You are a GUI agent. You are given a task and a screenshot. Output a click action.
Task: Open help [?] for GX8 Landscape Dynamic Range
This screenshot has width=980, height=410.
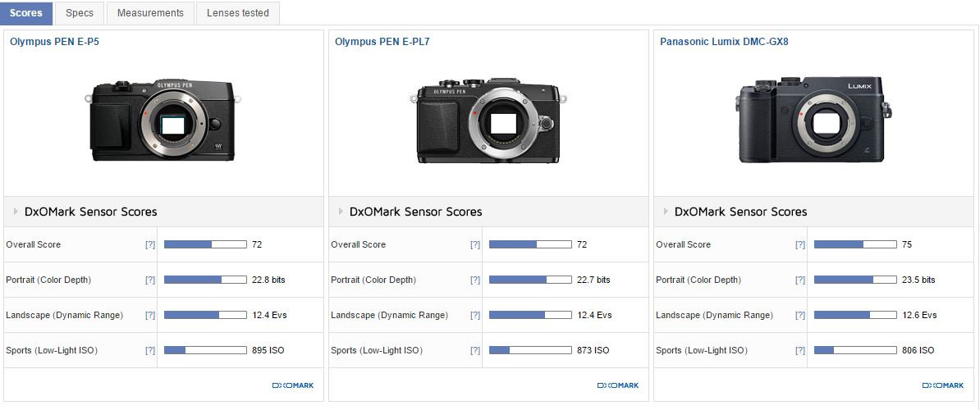(x=800, y=315)
